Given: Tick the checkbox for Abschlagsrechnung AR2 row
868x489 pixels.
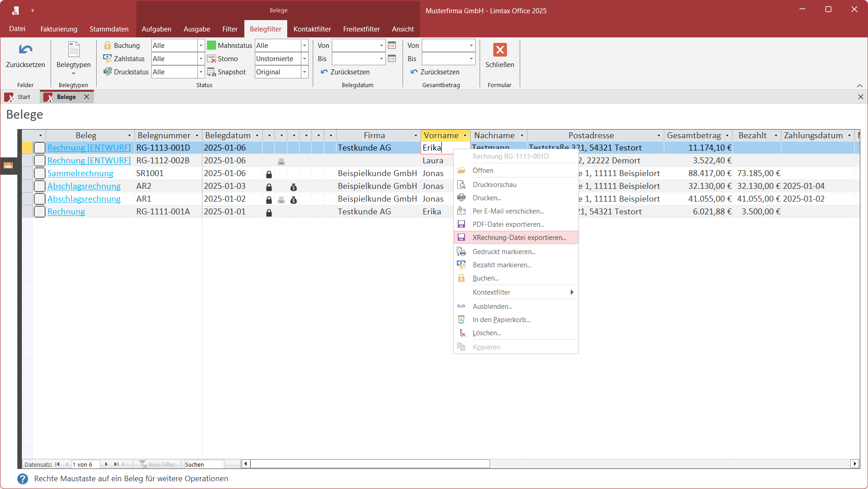Looking at the screenshot, I should (x=40, y=186).
